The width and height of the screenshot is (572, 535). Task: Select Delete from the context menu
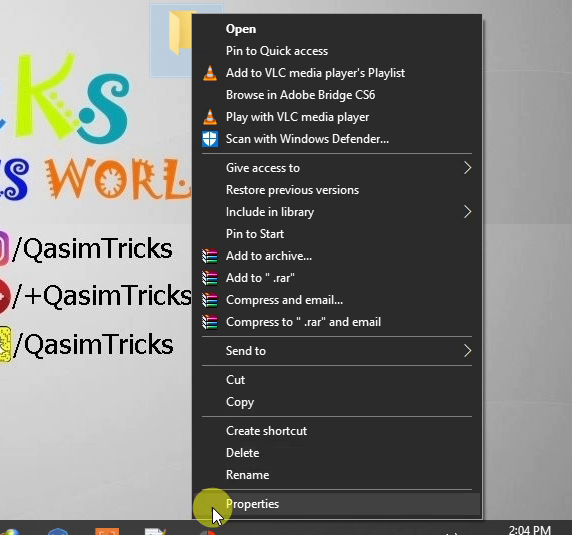pos(337,453)
